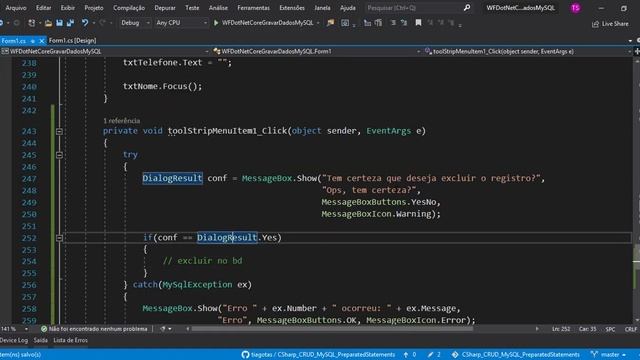Open the Any CPU platform dropdown

181,23
